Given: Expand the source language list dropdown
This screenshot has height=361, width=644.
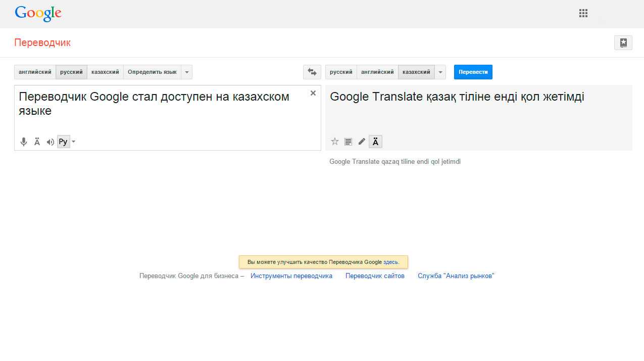Looking at the screenshot, I should pyautogui.click(x=186, y=72).
